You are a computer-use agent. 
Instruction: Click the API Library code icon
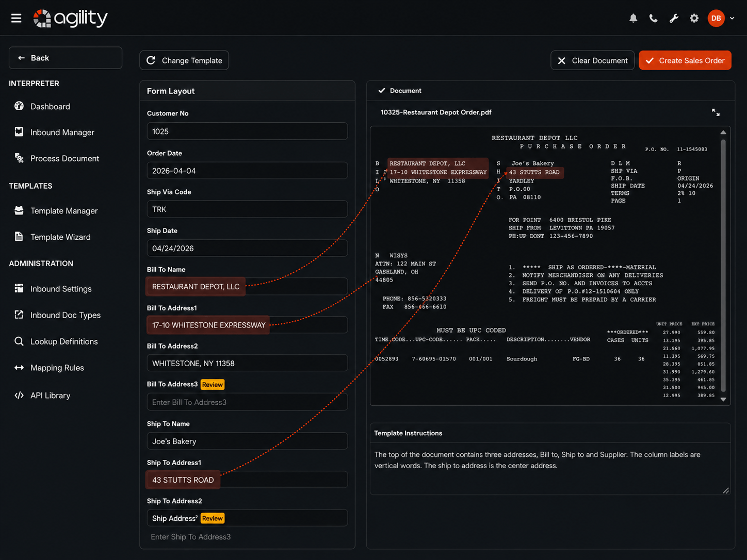tap(19, 396)
